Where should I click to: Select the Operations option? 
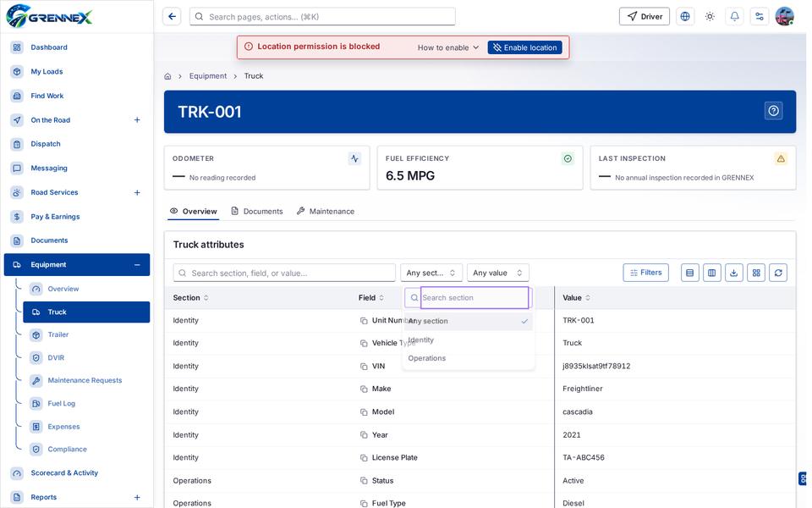pos(468,358)
